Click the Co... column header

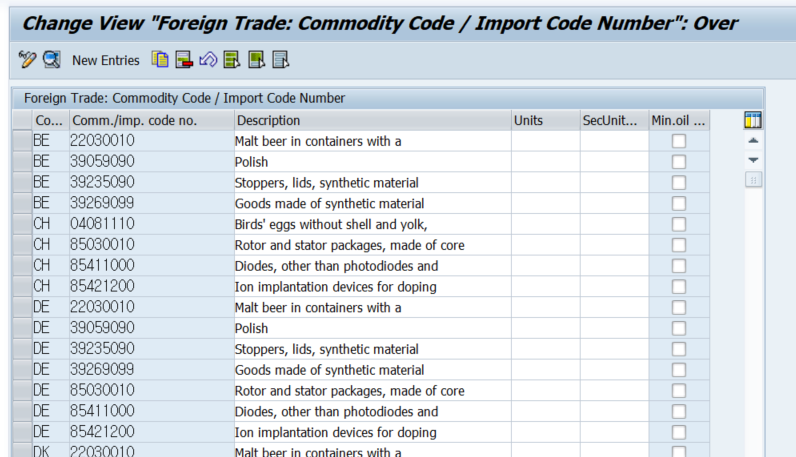click(x=50, y=120)
